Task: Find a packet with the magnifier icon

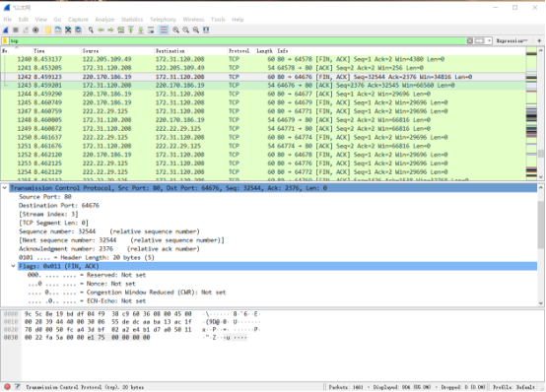Action: [91, 31]
